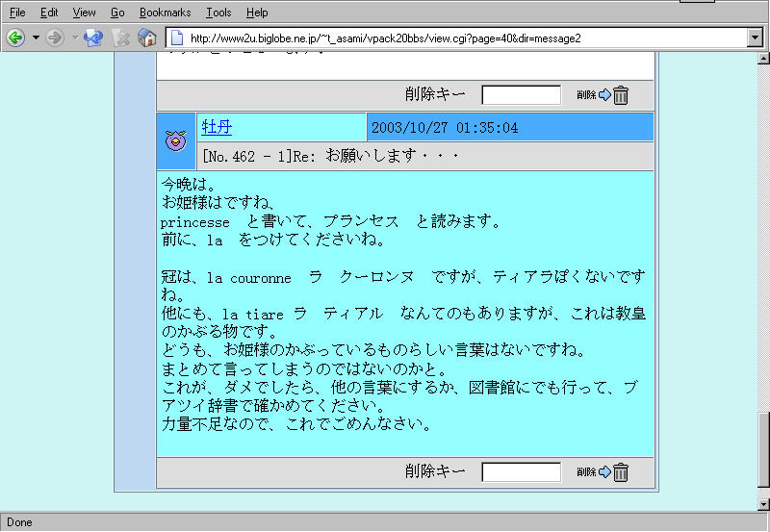Go to the Home page icon
Viewport: 770px width, 532px height.
coord(147,38)
